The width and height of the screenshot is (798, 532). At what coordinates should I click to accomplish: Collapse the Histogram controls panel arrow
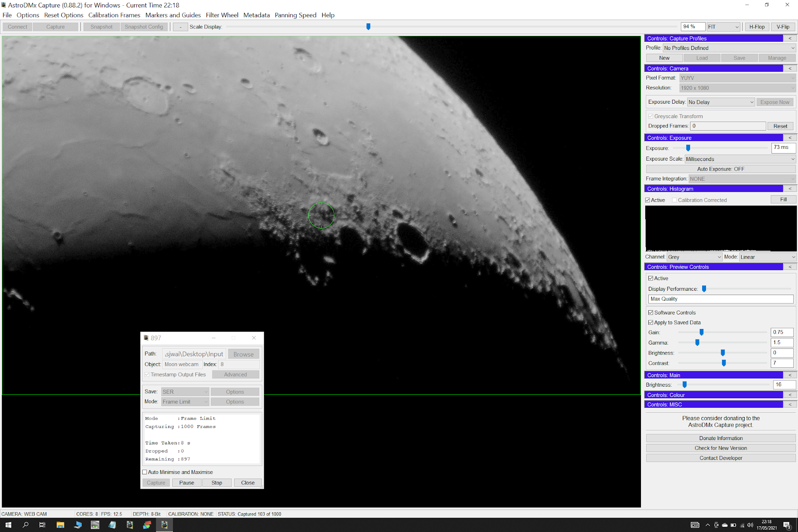tap(790, 189)
